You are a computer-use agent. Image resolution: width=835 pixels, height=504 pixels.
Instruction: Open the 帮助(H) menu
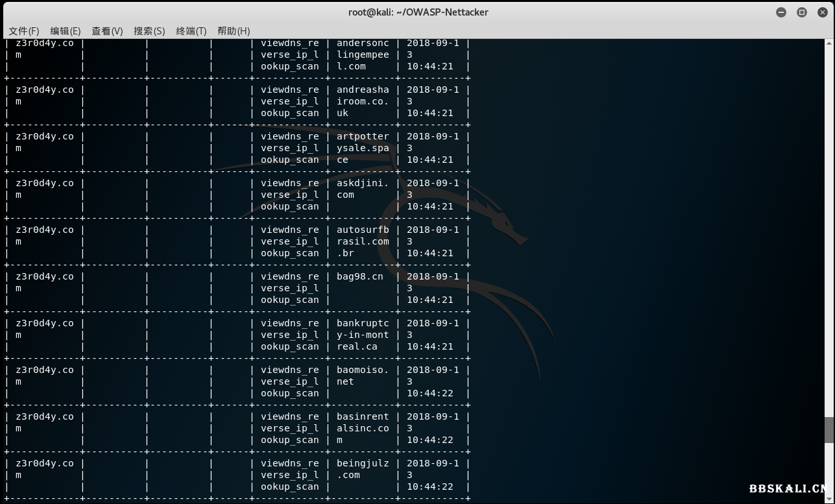tap(233, 30)
